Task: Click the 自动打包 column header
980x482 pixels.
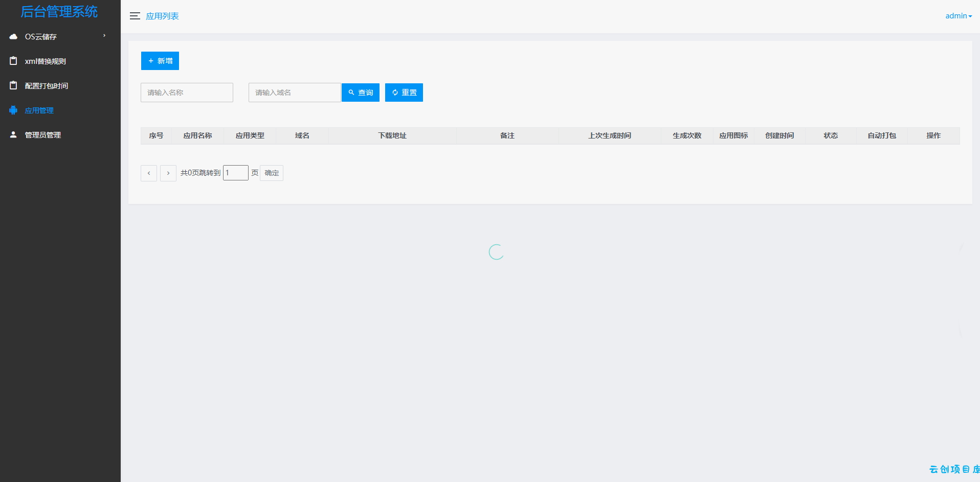Action: pos(882,135)
